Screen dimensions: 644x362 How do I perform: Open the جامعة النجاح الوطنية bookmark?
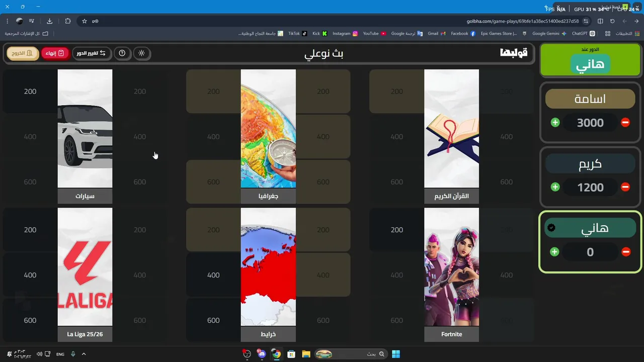261,34
